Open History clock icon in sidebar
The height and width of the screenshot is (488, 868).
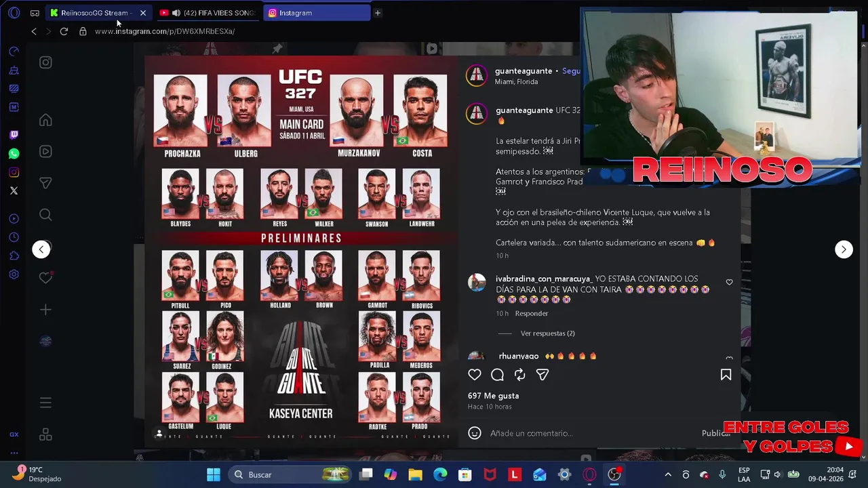[14, 237]
